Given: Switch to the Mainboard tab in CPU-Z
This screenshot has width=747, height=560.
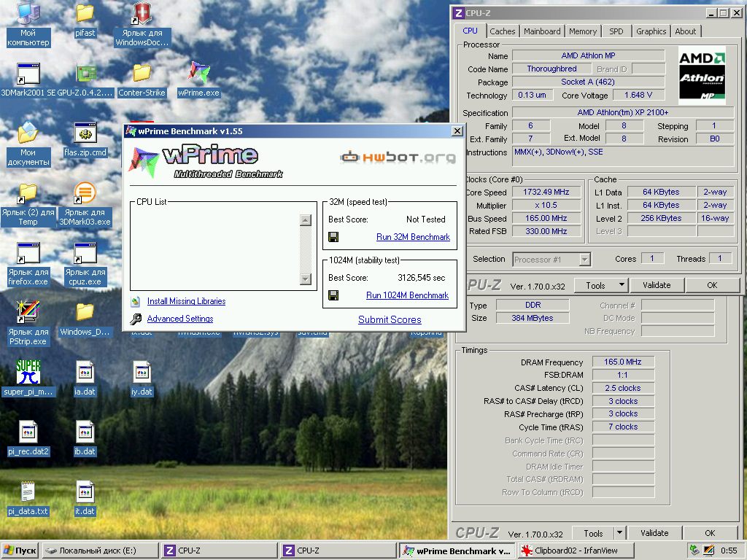Looking at the screenshot, I should (x=542, y=31).
